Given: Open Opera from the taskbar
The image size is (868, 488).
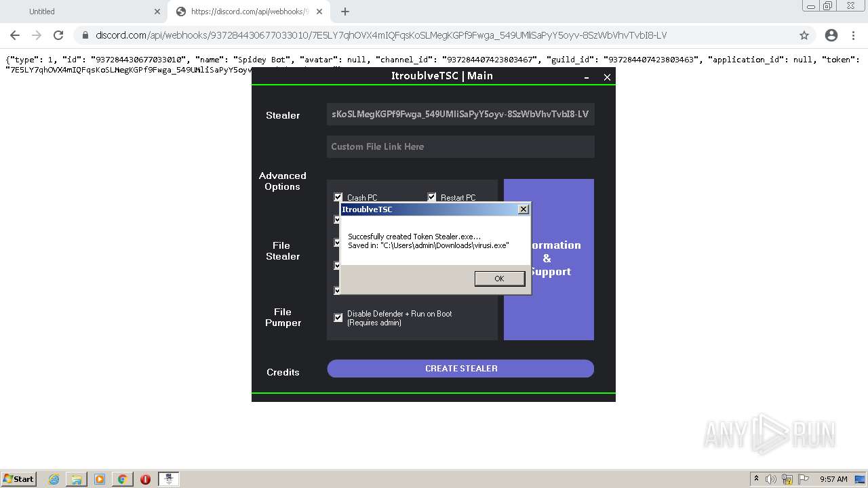Looking at the screenshot, I should pyautogui.click(x=145, y=479).
